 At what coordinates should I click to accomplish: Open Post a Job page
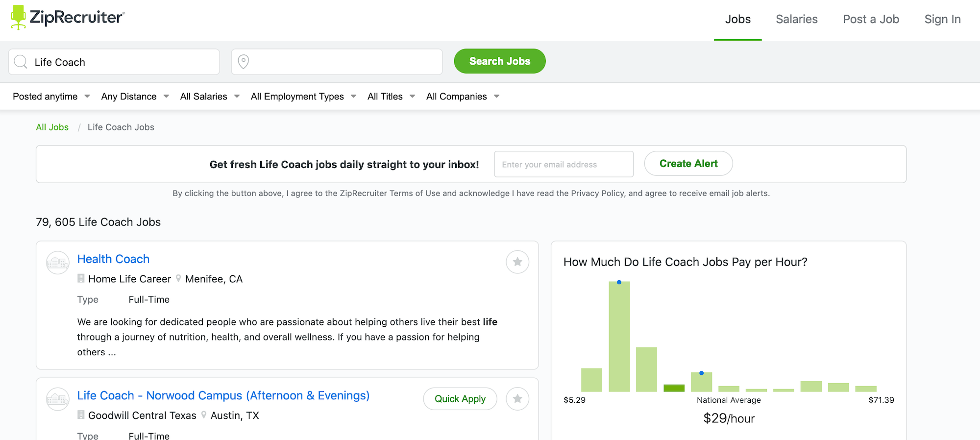tap(871, 20)
